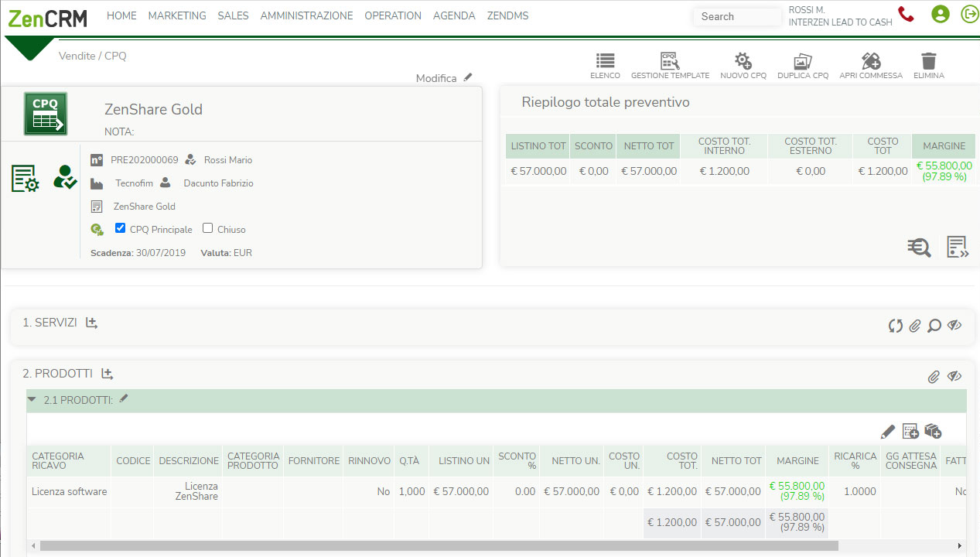The image size is (980, 557).
Task: Click the add product box icon above table
Action: (933, 431)
